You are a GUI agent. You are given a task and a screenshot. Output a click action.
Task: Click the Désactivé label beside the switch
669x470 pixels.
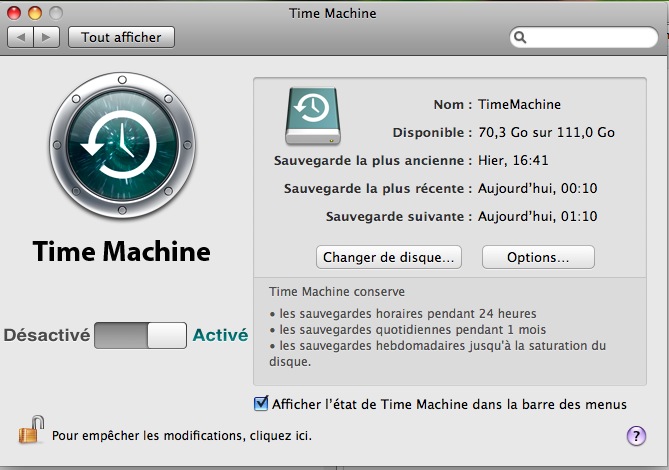tap(46, 336)
